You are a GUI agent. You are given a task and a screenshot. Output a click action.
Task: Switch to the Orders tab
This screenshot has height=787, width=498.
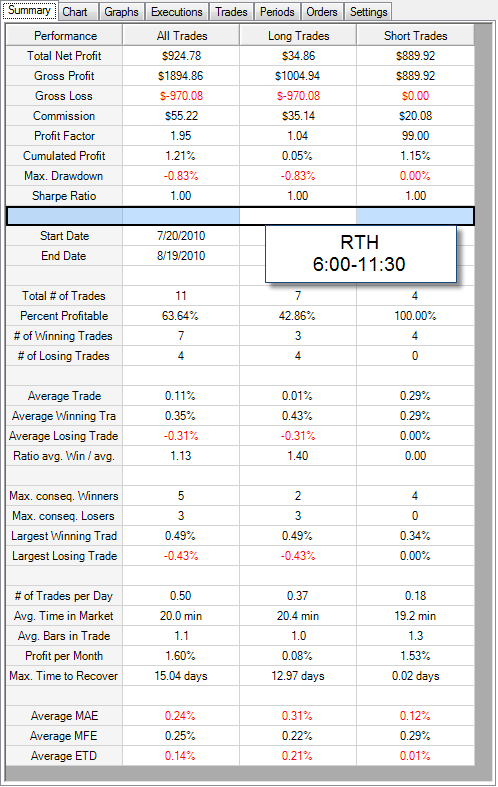322,12
